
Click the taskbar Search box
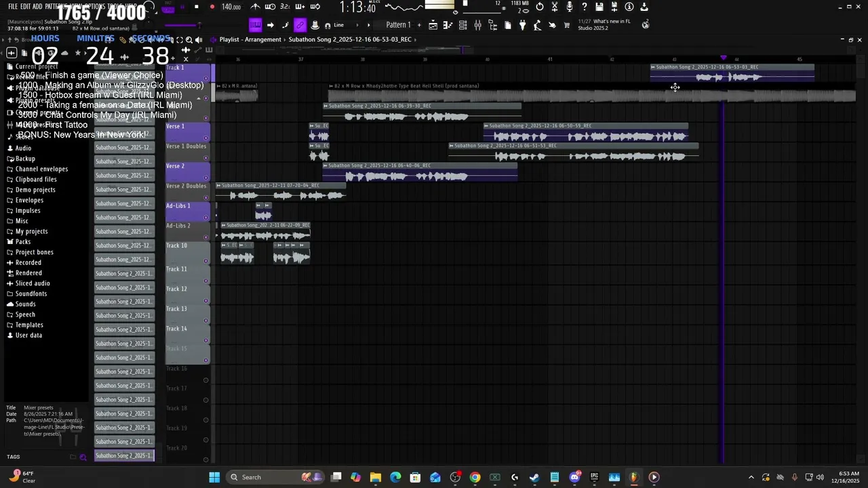274,477
